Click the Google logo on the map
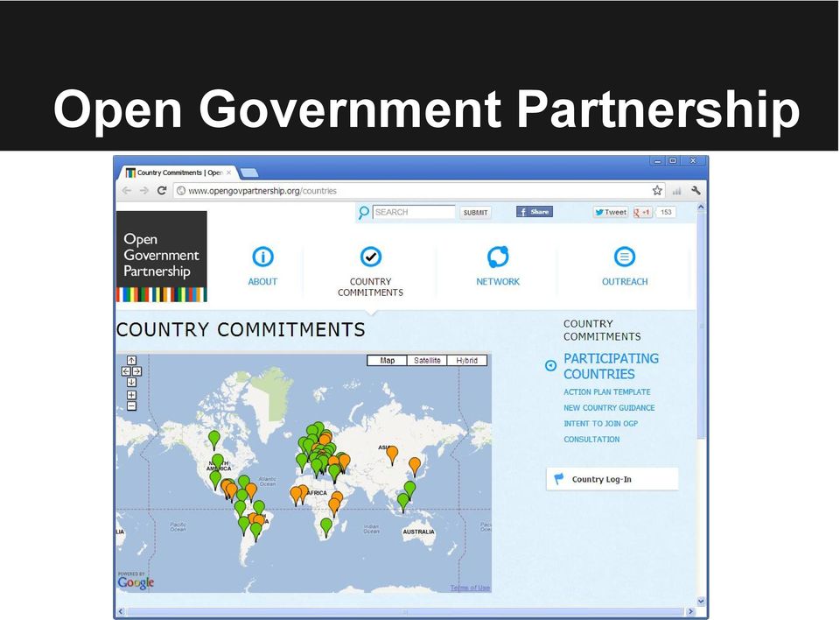Viewport: 840px width, 620px height. click(136, 582)
